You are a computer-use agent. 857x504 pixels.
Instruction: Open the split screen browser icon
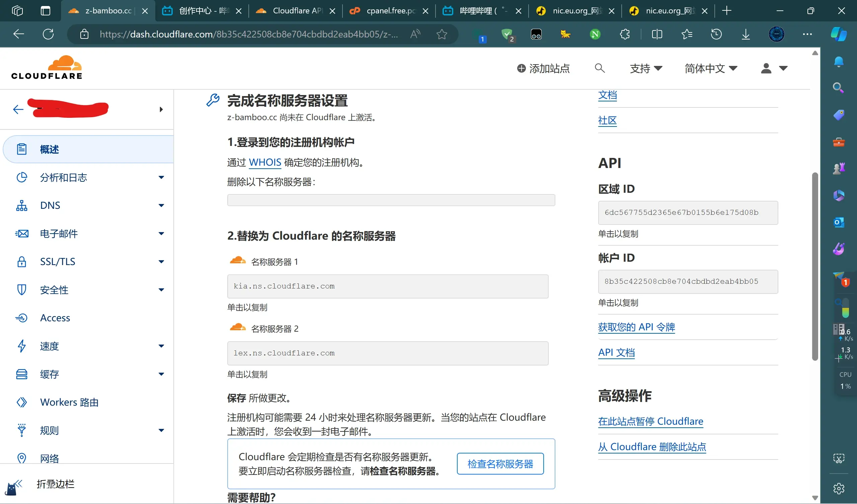[657, 34]
